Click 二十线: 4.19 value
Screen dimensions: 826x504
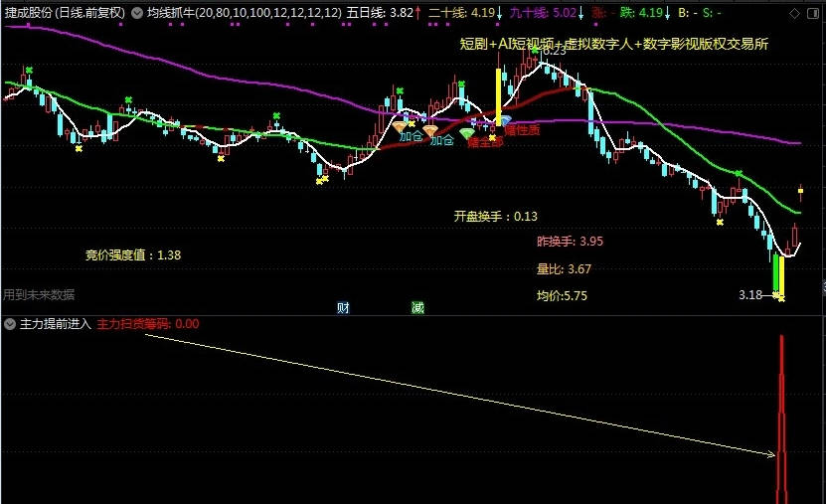pyautogui.click(x=465, y=13)
